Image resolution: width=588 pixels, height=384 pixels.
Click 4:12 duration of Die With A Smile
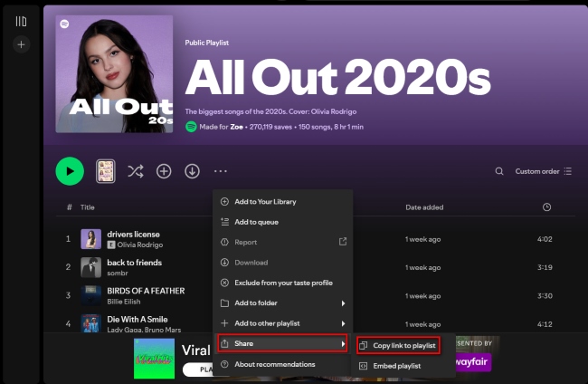(x=545, y=324)
